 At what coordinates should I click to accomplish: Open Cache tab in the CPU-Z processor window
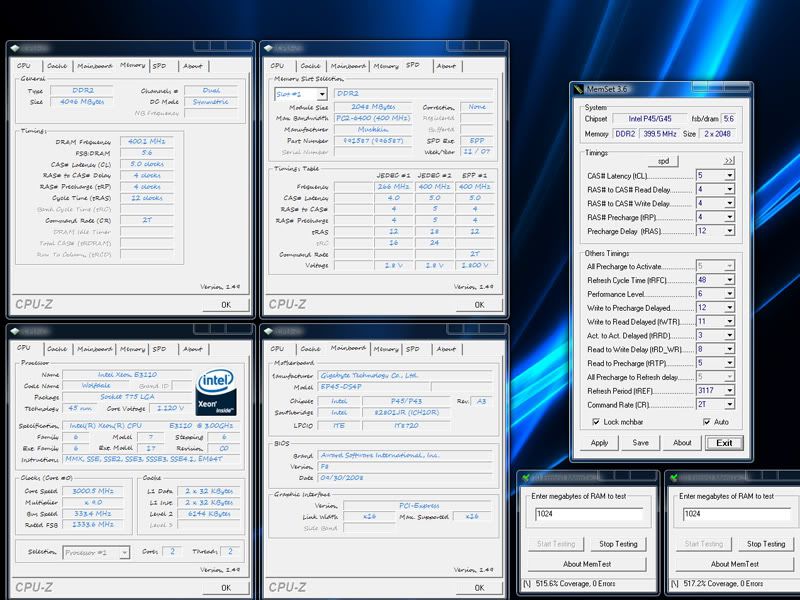pos(57,349)
